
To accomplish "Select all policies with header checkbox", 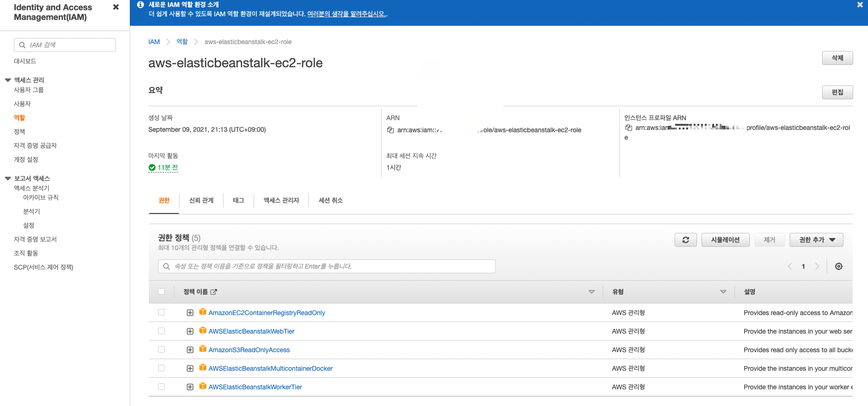I will click(x=161, y=291).
